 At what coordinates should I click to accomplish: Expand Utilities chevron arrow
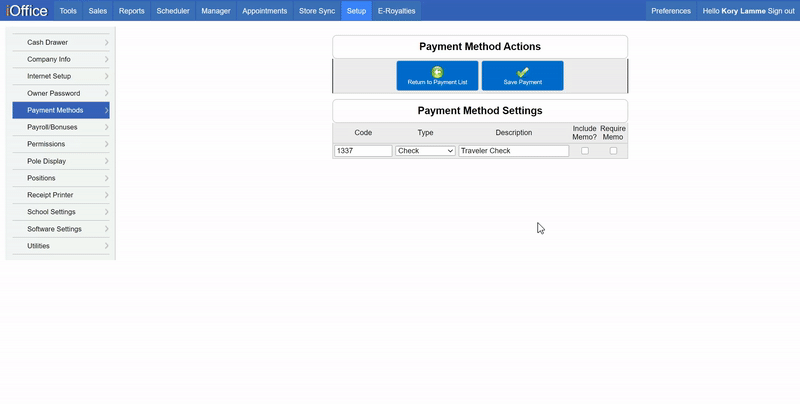point(107,246)
